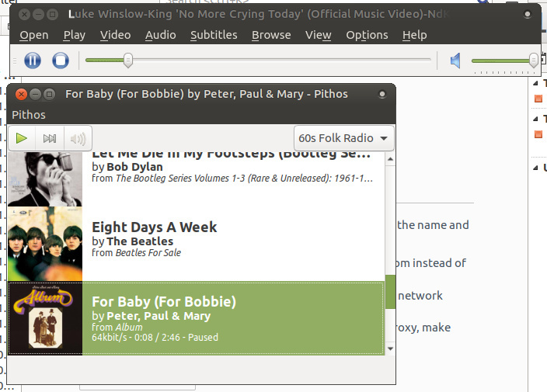
Task: Stop playback in the media player window
Action: [x=61, y=61]
